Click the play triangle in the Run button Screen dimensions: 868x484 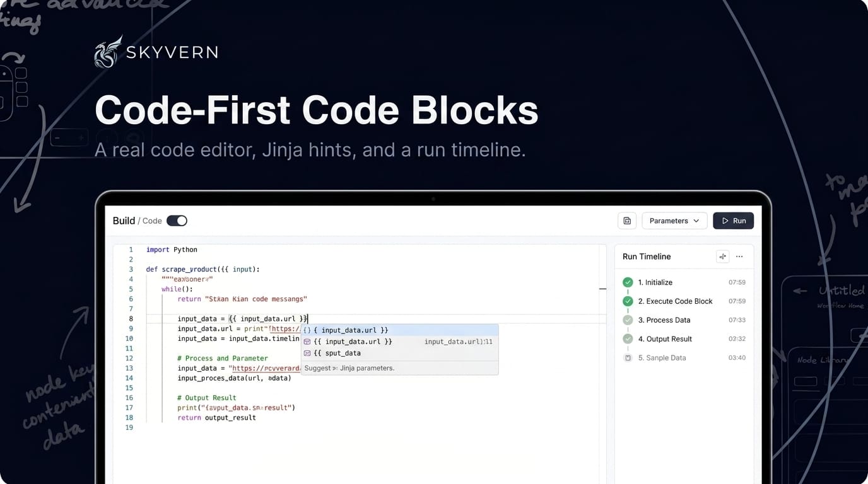725,221
